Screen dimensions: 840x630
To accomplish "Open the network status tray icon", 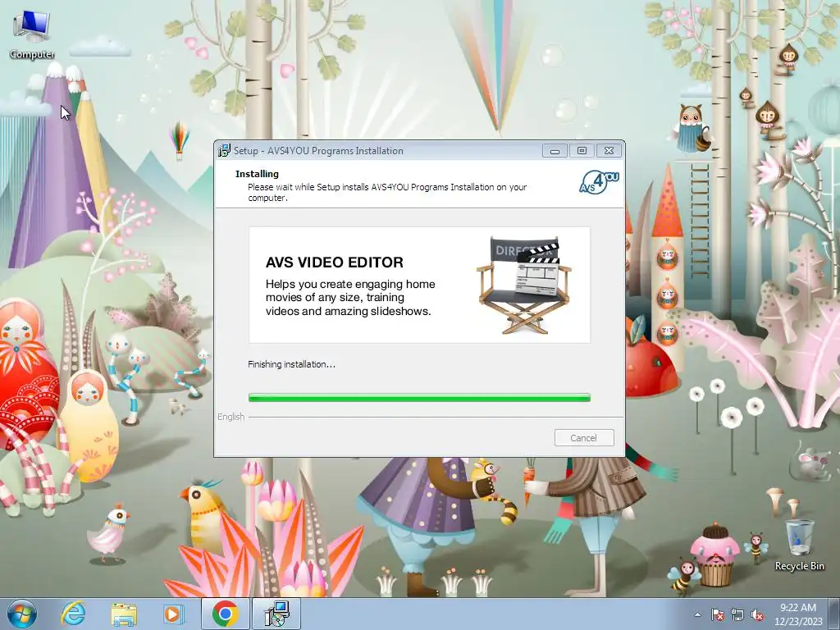I will pos(737,614).
